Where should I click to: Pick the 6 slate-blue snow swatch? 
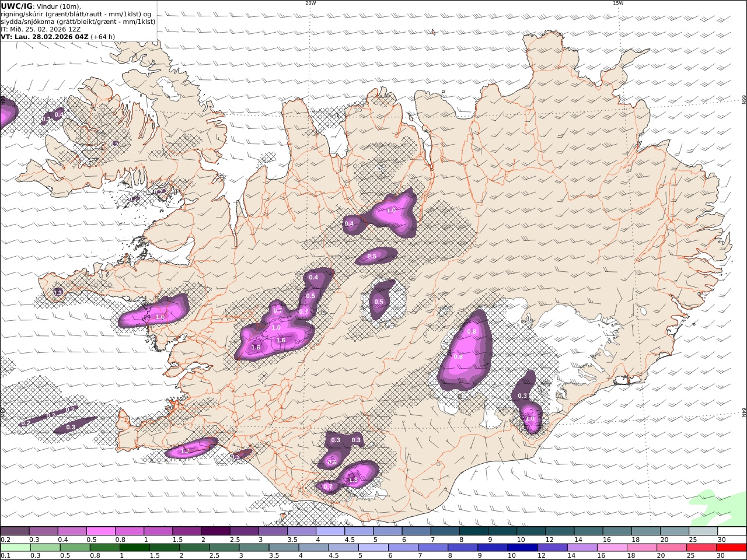416,531
